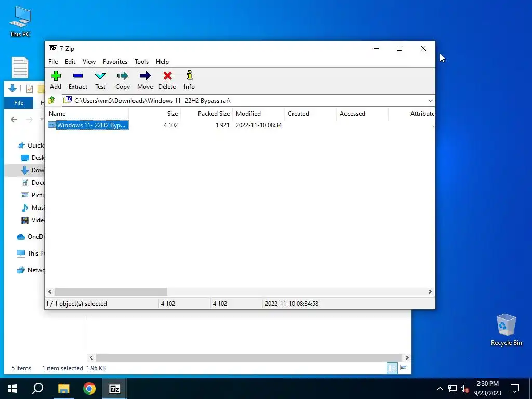
Task: Select Pictures in Explorer navigation pane
Action: (33, 195)
